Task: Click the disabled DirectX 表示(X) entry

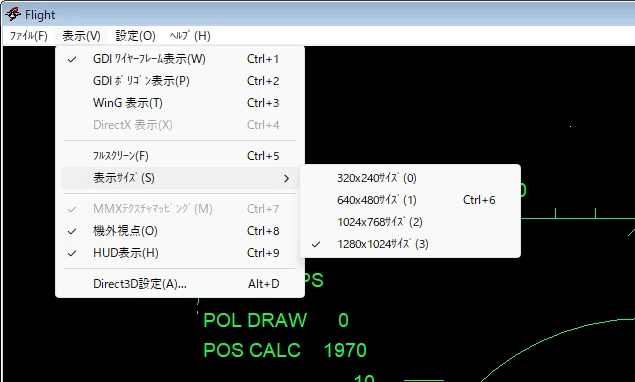Action: [180, 124]
